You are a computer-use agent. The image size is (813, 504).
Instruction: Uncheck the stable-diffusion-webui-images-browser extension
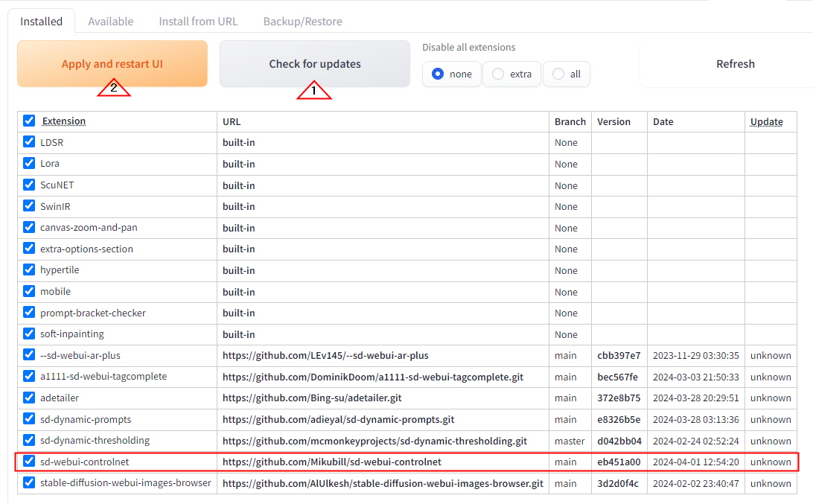[28, 482]
